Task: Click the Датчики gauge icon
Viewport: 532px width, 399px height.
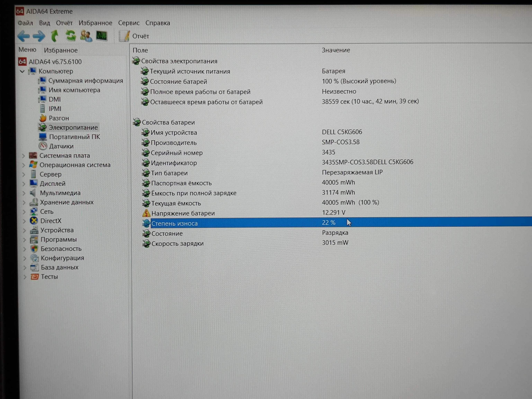Action: (43, 146)
